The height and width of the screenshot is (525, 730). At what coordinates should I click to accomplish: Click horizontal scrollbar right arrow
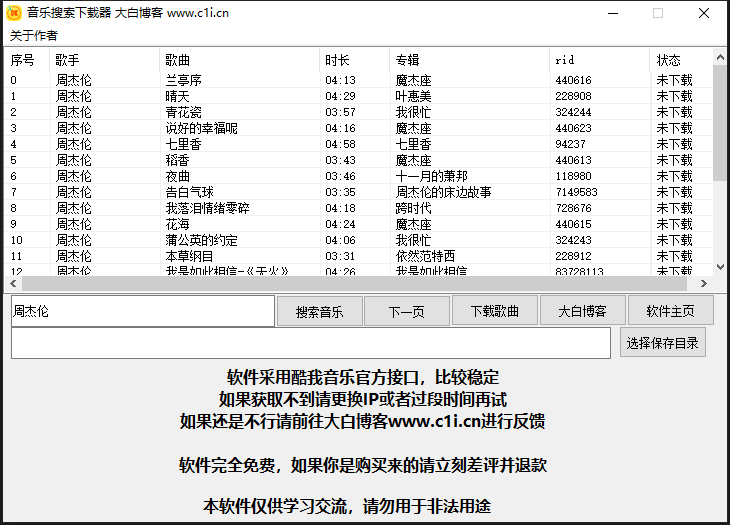tap(705, 283)
